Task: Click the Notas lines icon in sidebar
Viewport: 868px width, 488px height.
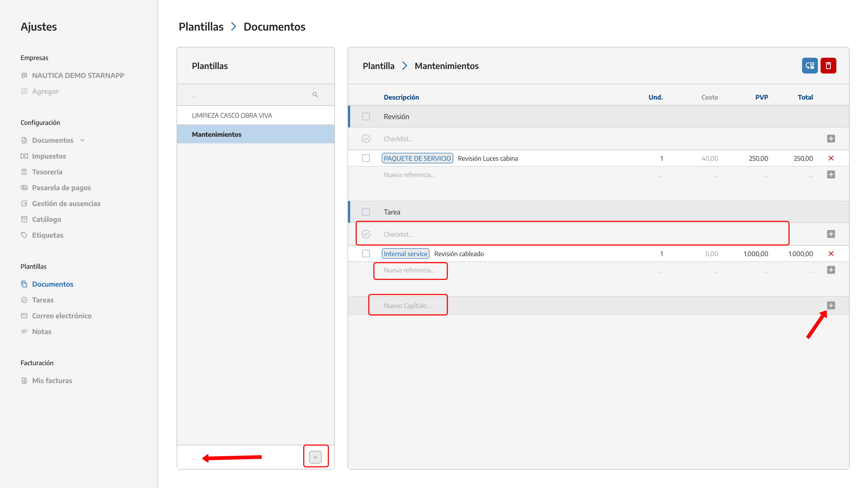Action: [24, 331]
